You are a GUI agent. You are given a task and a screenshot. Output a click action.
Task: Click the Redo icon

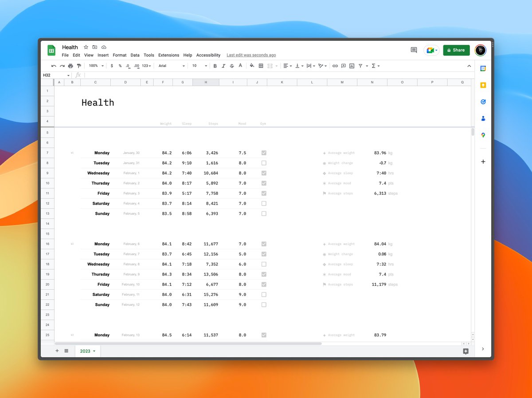(x=62, y=66)
